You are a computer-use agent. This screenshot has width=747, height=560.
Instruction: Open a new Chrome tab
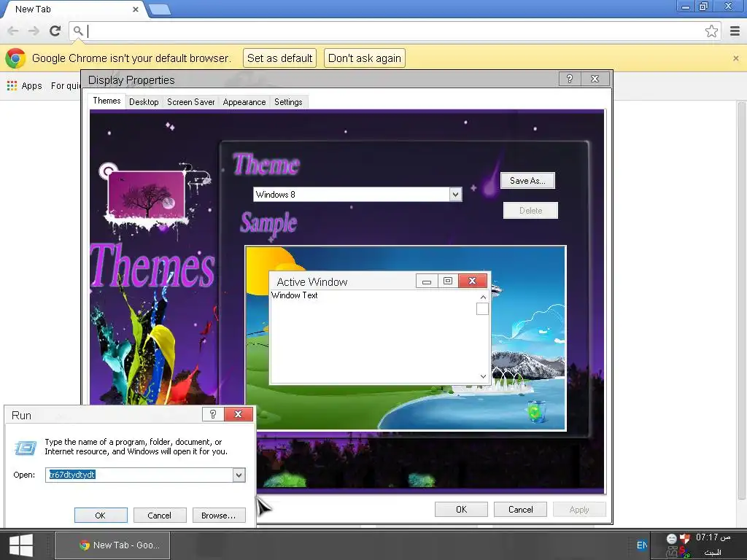point(160,9)
